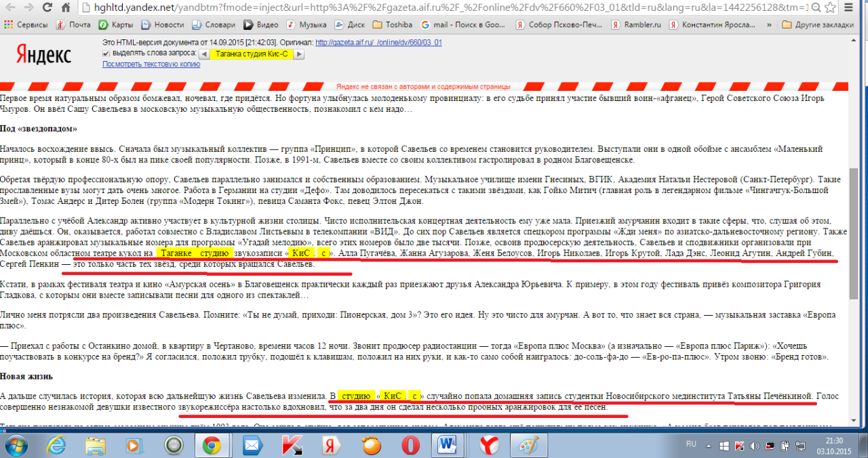Expand the Toshiba bookmark folder
Screen dimensions: 868x458
point(393,24)
